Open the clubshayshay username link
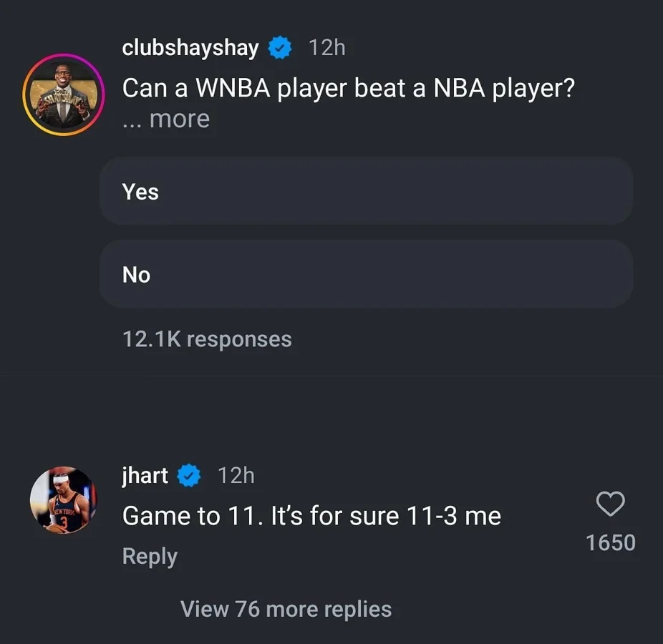The width and height of the screenshot is (663, 644). (x=190, y=48)
